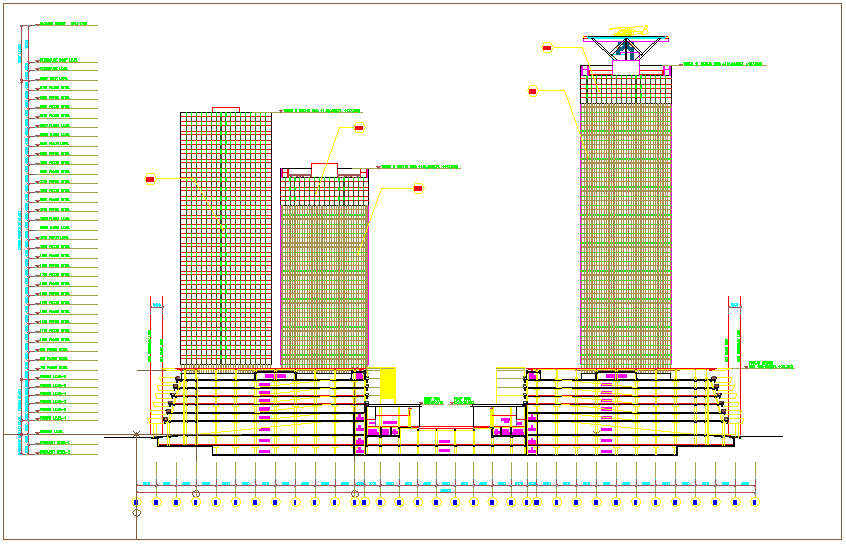Click the topmost green level label in legend

(x=63, y=24)
